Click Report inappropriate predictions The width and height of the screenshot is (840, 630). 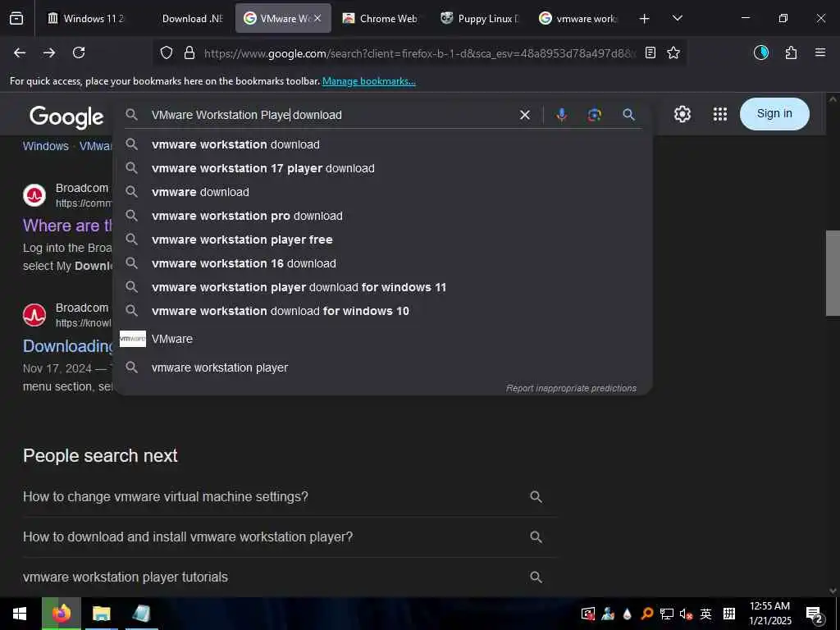tap(571, 388)
